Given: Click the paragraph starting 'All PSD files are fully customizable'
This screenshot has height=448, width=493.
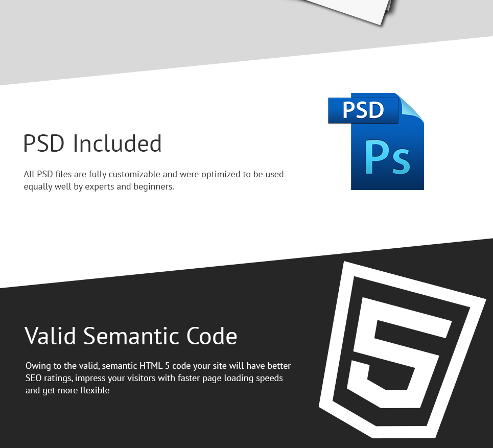Looking at the screenshot, I should click(154, 180).
